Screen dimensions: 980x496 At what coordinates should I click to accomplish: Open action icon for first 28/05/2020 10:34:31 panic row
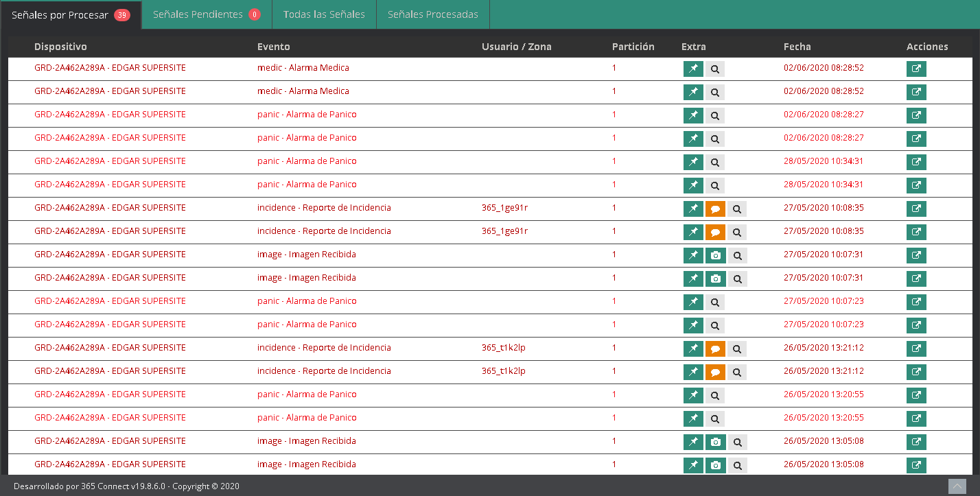915,162
